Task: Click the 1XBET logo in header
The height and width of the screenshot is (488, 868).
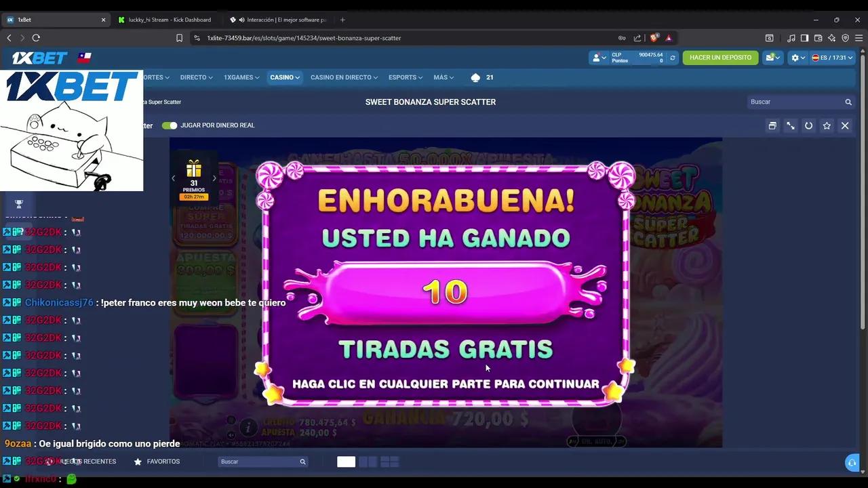Action: point(39,58)
